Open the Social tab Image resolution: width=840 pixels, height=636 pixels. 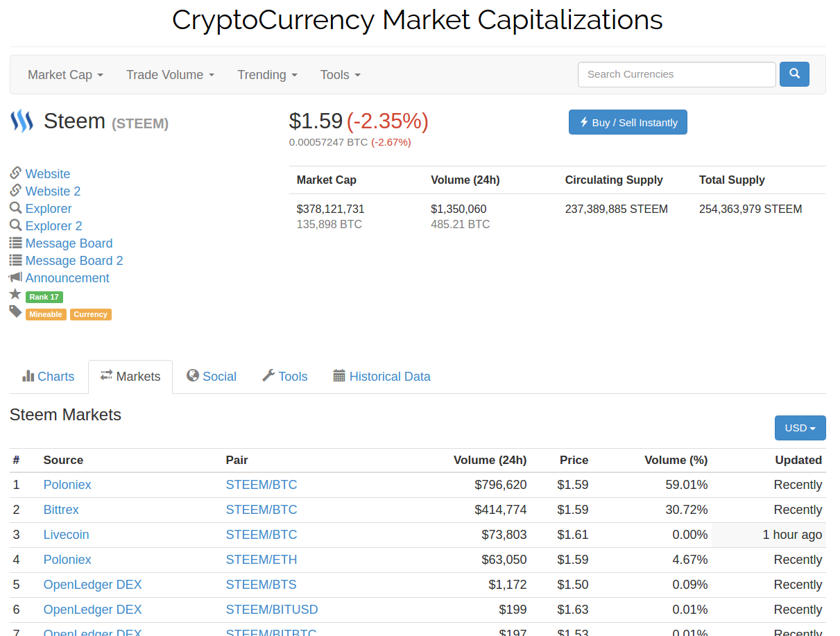[212, 377]
